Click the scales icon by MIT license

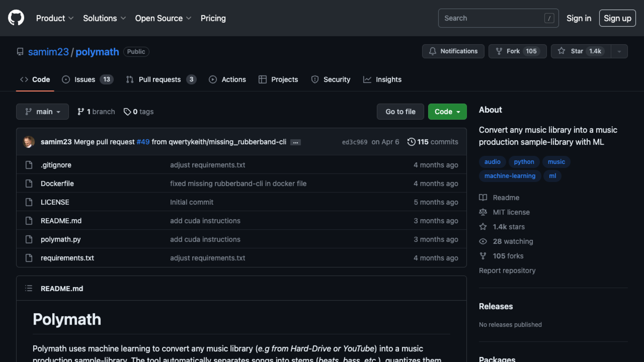click(483, 212)
